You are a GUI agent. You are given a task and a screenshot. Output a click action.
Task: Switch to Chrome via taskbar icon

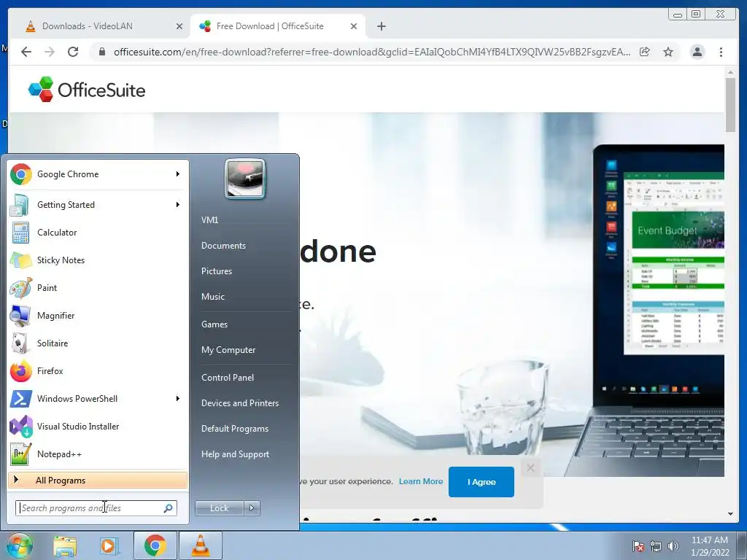(155, 545)
